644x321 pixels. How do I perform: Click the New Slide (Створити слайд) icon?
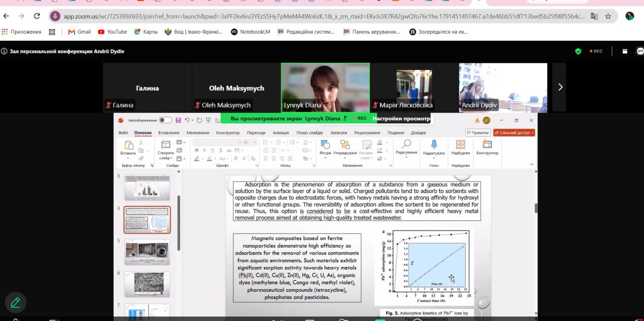pyautogui.click(x=166, y=144)
